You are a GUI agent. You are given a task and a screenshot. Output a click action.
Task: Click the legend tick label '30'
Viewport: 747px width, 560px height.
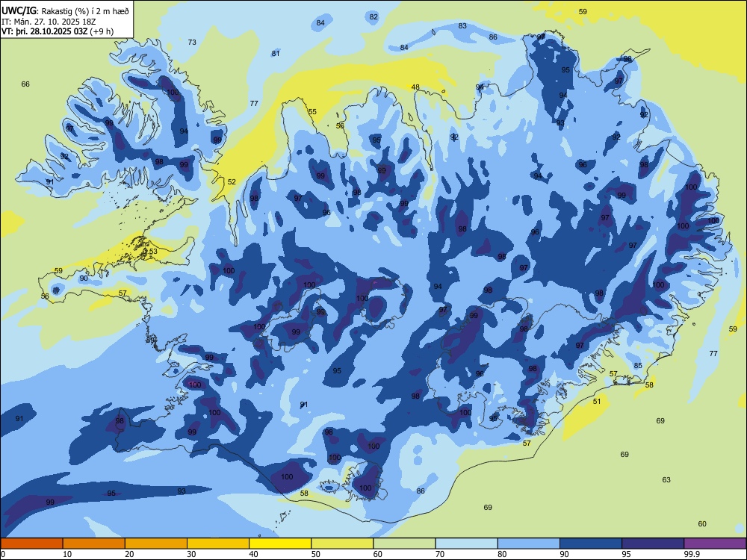(x=191, y=554)
